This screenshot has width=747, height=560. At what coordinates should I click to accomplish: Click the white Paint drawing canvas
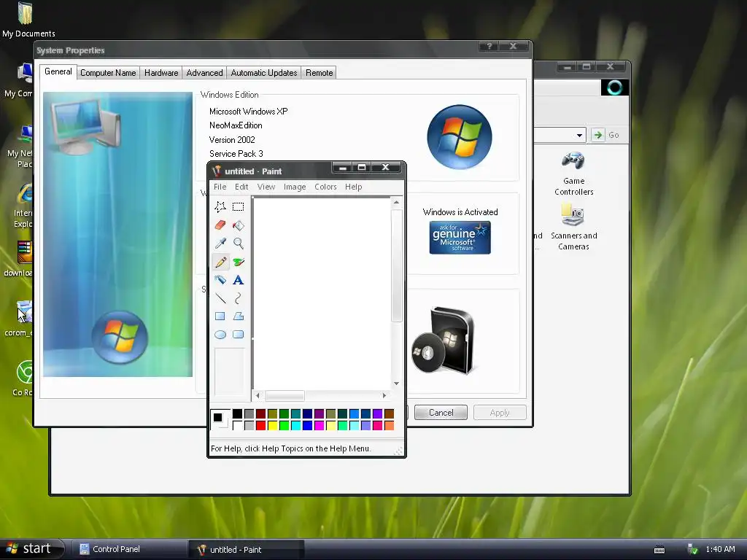[x=322, y=293]
